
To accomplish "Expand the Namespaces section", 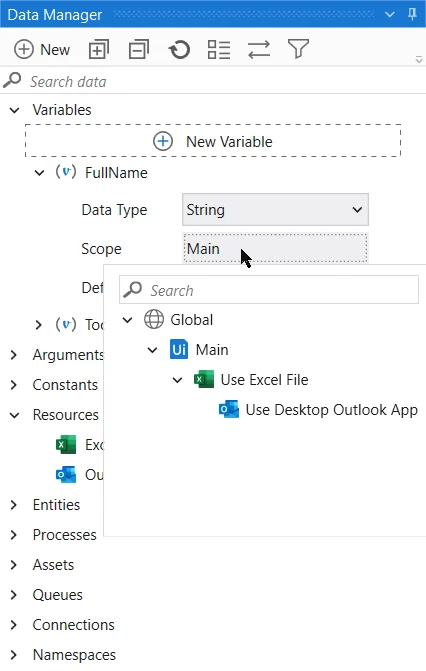I will pyautogui.click(x=14, y=655).
